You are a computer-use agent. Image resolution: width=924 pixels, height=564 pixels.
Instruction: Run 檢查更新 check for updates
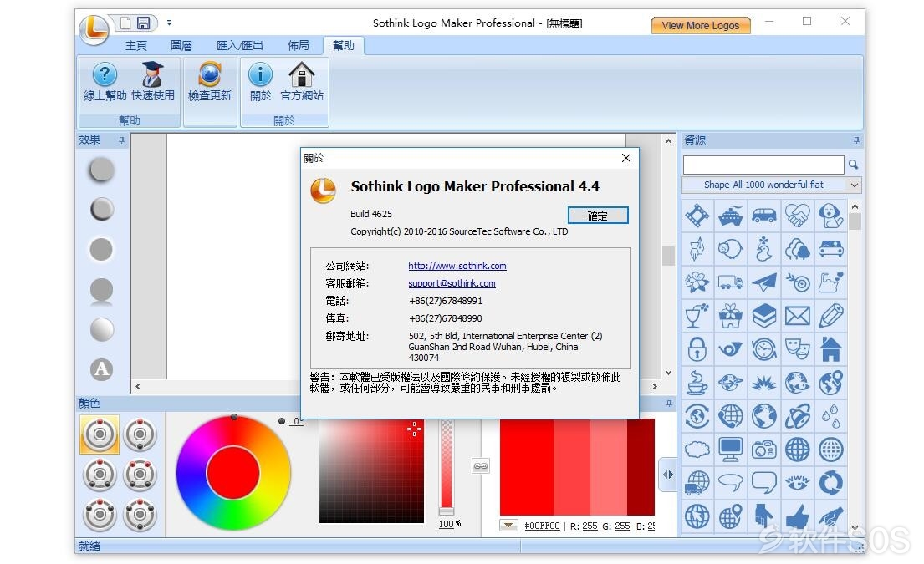point(210,83)
